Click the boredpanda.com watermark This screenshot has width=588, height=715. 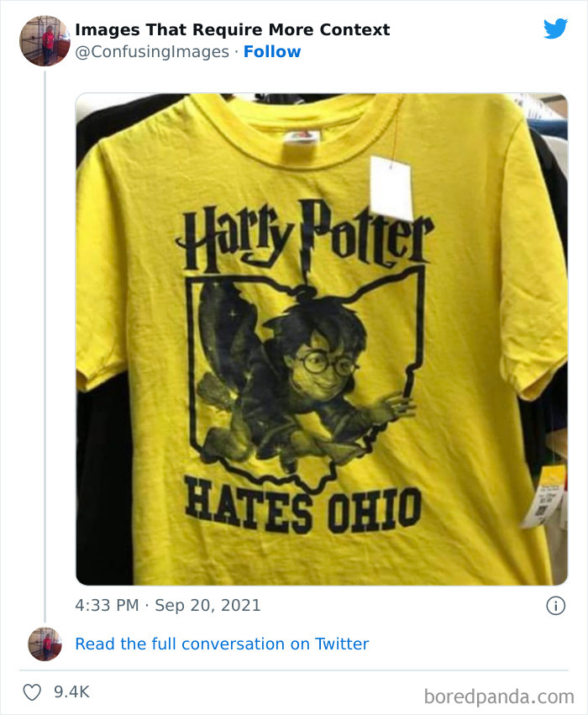499,697
